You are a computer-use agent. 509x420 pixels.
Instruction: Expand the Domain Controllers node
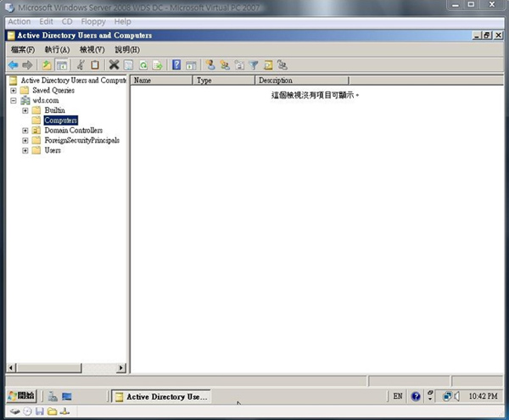coord(25,131)
